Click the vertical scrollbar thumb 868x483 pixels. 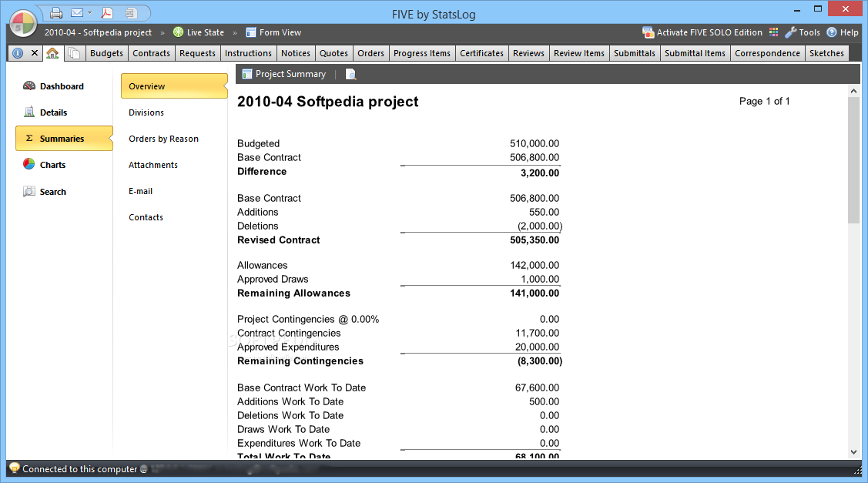point(853,161)
